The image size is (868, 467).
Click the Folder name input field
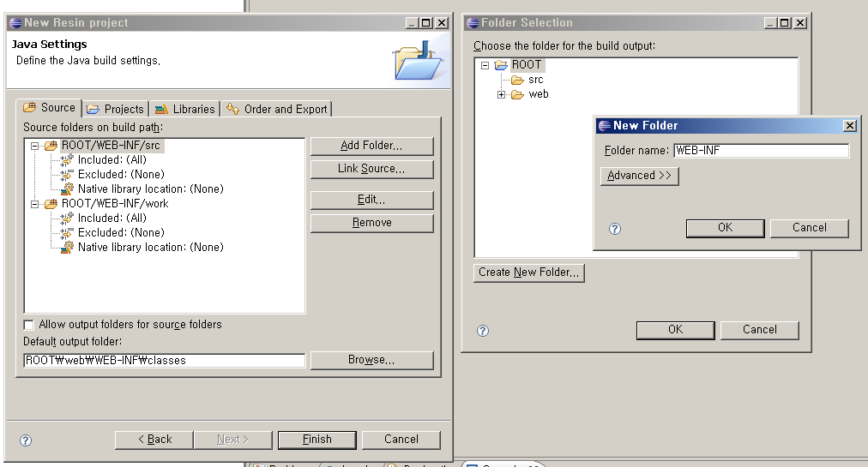click(x=761, y=151)
